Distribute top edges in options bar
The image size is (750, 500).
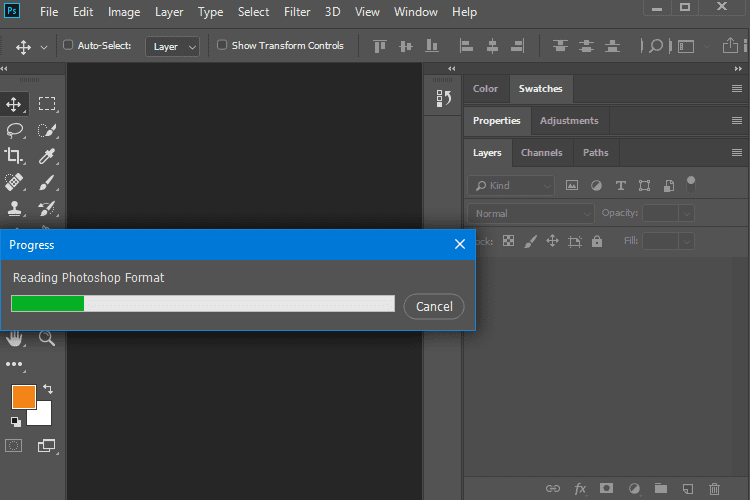tap(560, 46)
